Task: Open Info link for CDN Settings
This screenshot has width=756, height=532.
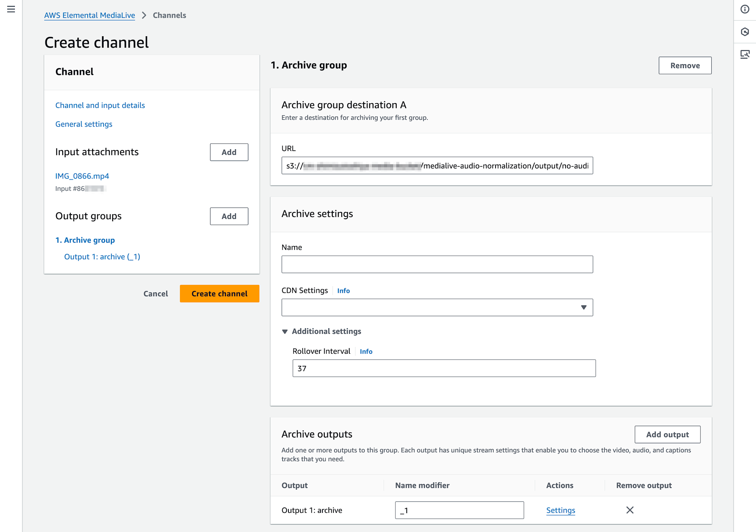Action: tap(344, 291)
